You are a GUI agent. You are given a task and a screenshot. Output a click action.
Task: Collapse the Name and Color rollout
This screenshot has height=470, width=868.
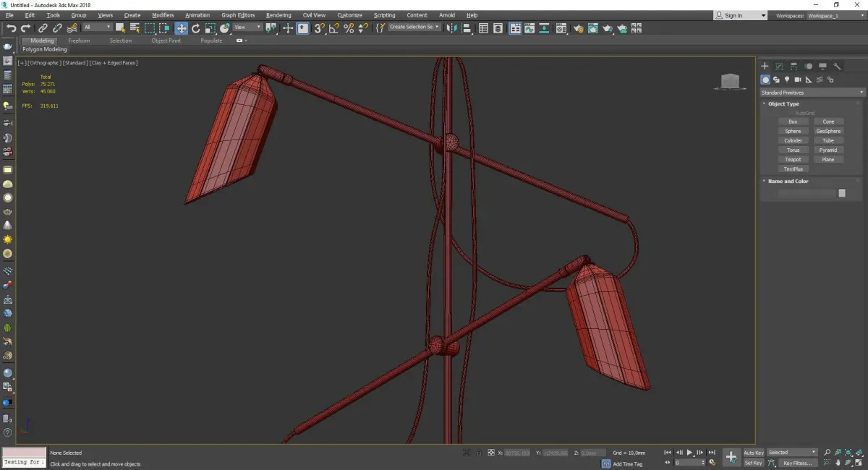788,181
